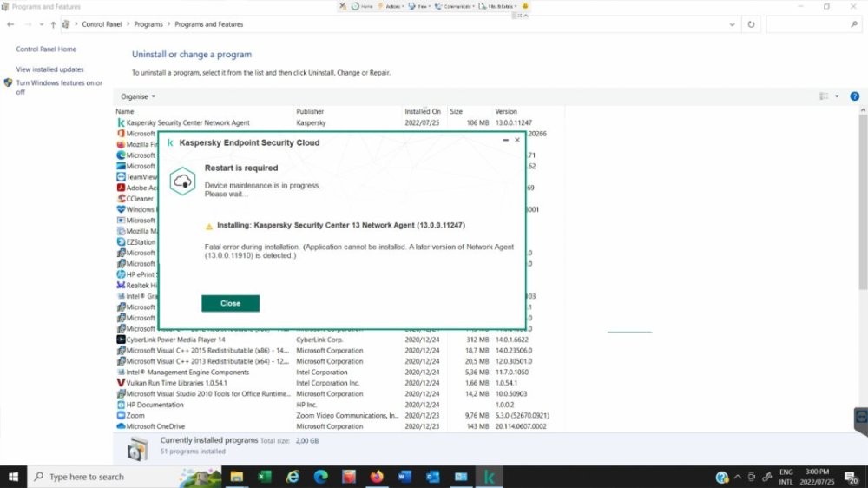Show hidden system tray icons
Image resolution: width=868 pixels, height=488 pixels.
pos(737,477)
